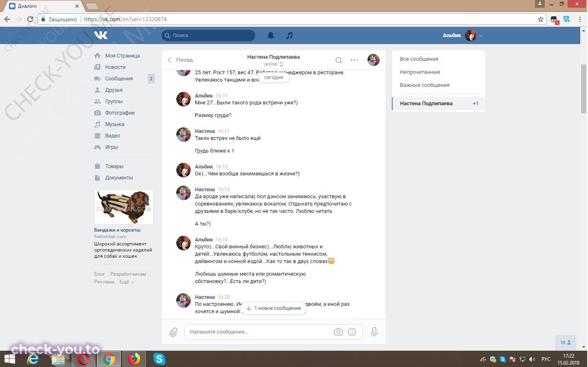The height and width of the screenshot is (367, 588).
Task: Attach a file with paperclip icon
Action: pyautogui.click(x=173, y=332)
